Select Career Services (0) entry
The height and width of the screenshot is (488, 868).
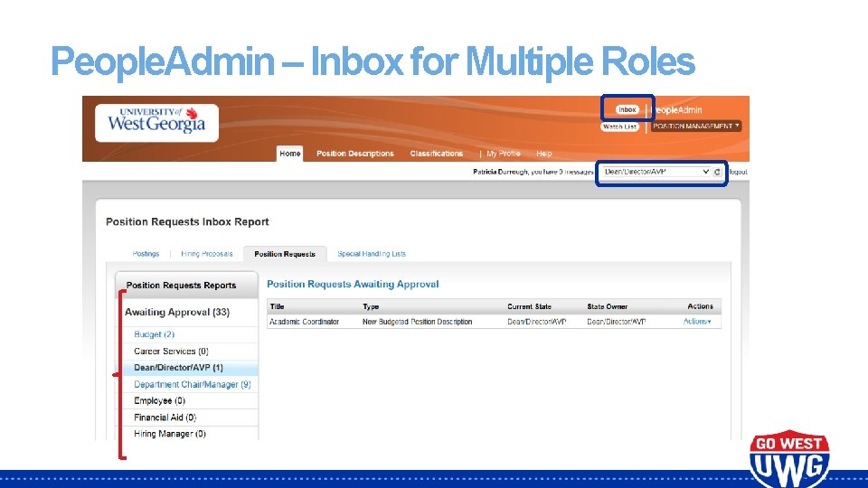(171, 351)
